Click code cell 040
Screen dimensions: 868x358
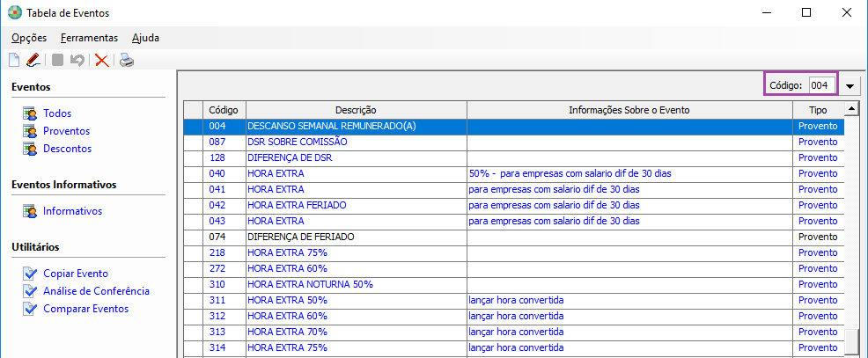point(224,174)
